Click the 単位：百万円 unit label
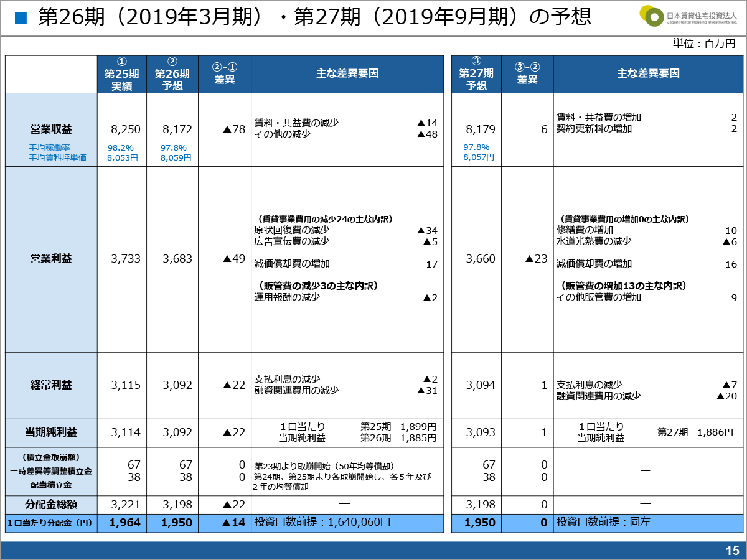The height and width of the screenshot is (560, 747). click(704, 44)
